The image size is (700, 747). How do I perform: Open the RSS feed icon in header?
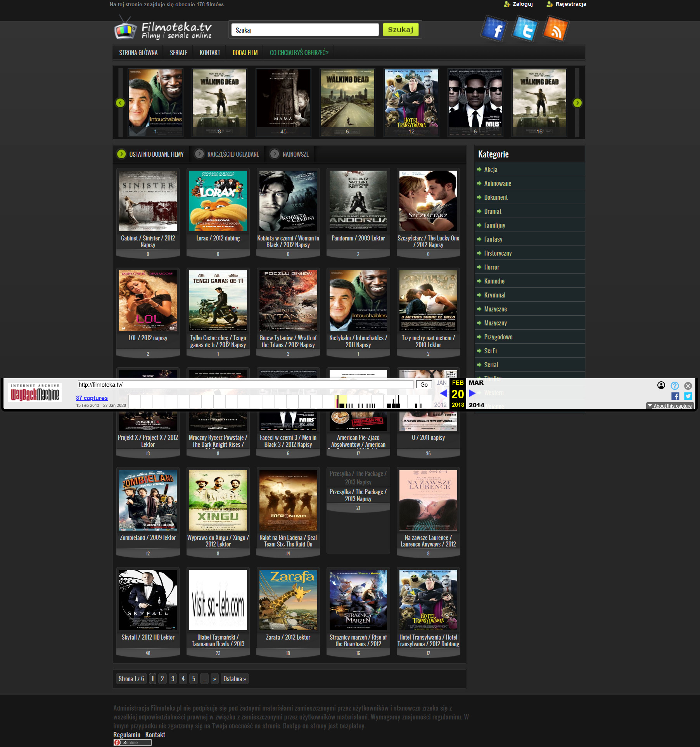tap(555, 29)
